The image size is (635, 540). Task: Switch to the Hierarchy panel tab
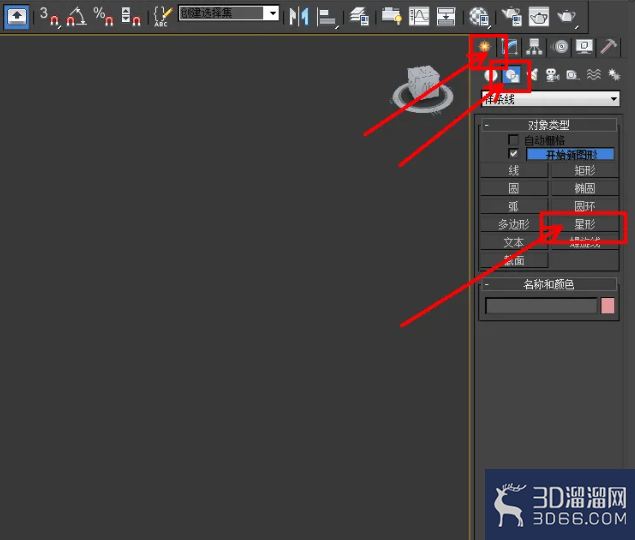point(534,47)
